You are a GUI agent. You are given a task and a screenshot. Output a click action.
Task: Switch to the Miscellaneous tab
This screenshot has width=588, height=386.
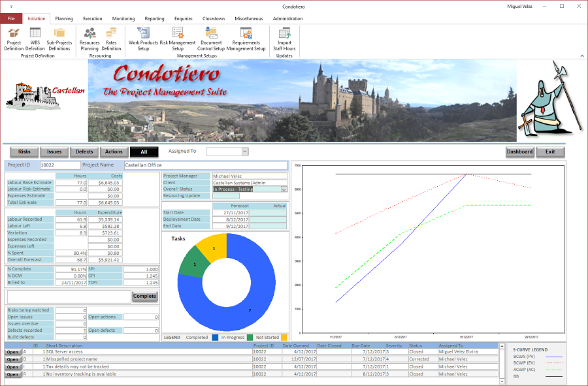pos(249,18)
